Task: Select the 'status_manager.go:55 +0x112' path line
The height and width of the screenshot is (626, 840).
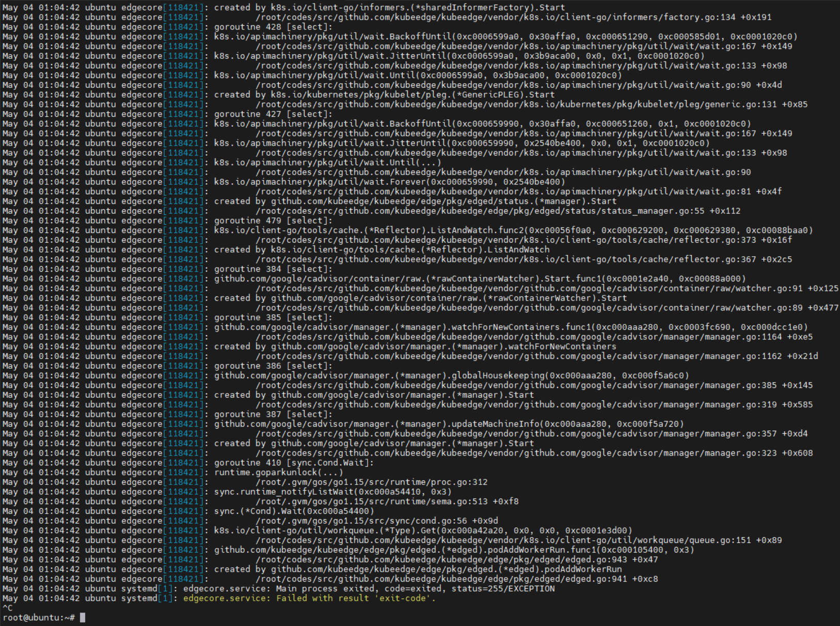Action: click(372, 211)
